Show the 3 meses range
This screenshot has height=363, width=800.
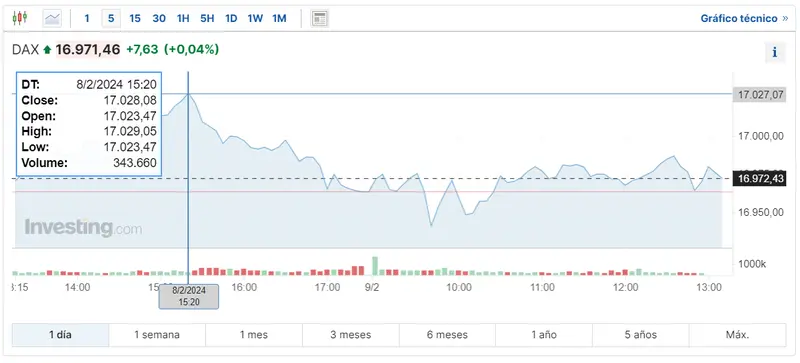tap(351, 335)
